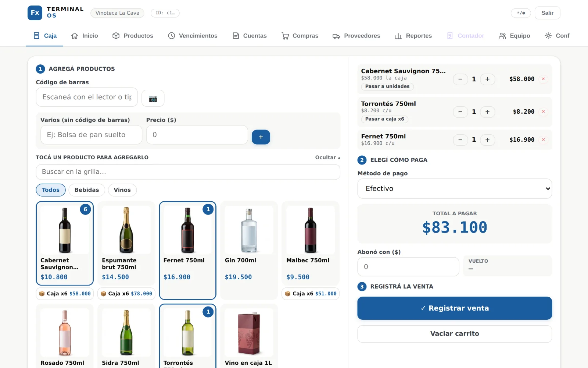Click the Salir button

pos(547,13)
